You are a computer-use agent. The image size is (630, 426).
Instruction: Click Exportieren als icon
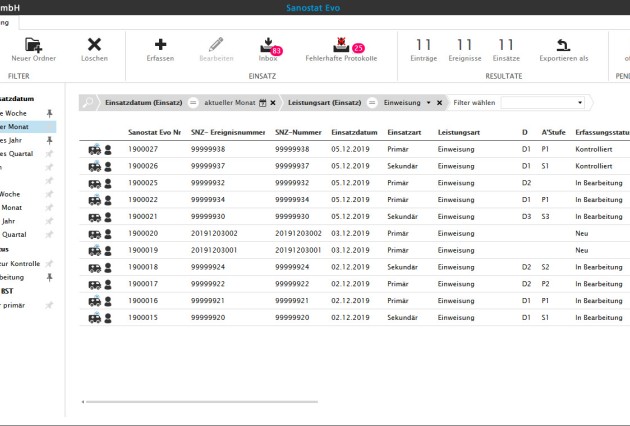[563, 45]
